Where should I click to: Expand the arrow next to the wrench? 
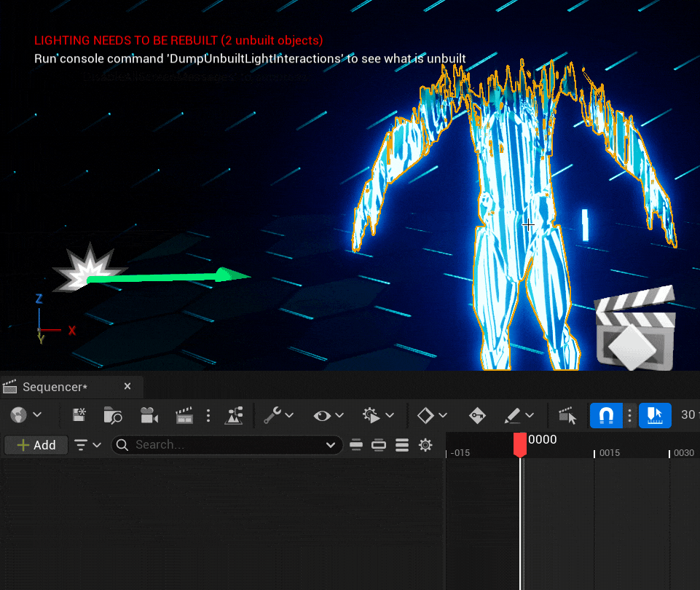pyautogui.click(x=289, y=415)
